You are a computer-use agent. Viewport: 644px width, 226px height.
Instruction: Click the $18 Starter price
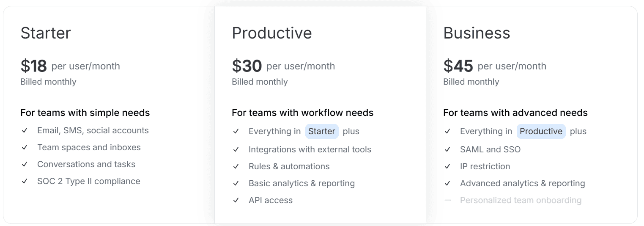[33, 66]
